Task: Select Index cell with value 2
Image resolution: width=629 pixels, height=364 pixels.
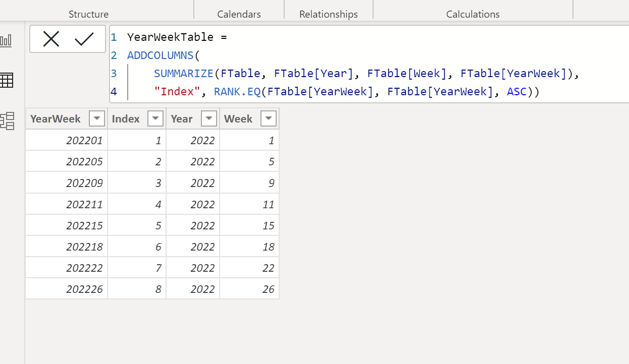Action: 137,161
